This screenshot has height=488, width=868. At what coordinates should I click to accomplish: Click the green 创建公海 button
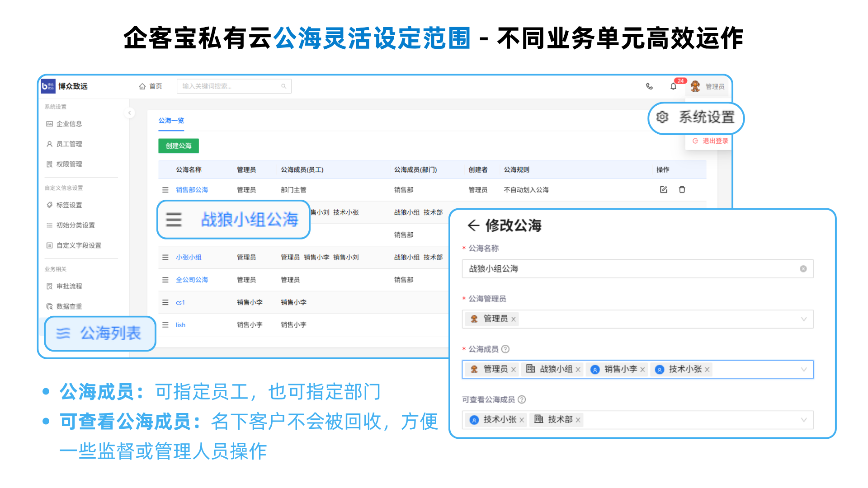pyautogui.click(x=178, y=146)
